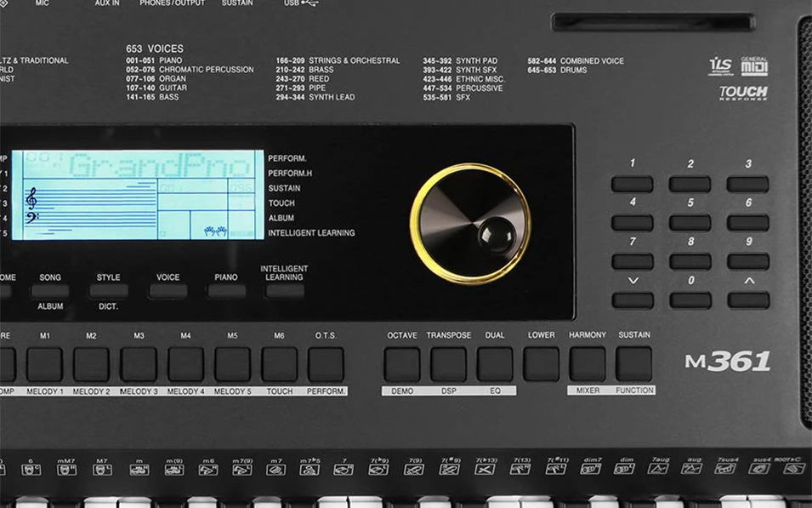Select the M5 / MELODY 5 button
The image size is (812, 508).
[x=232, y=364]
